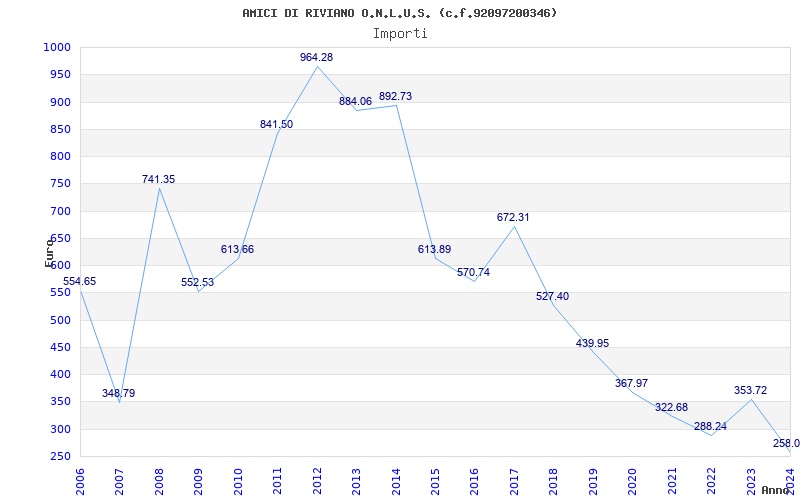This screenshot has height=500, width=800.
Task: Select the 964.28 peak data label
Action: 316,57
